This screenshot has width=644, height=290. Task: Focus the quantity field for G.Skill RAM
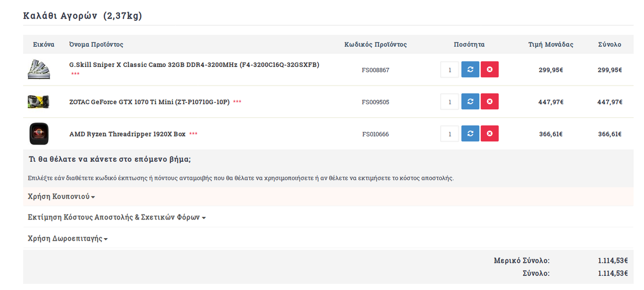pyautogui.click(x=450, y=69)
